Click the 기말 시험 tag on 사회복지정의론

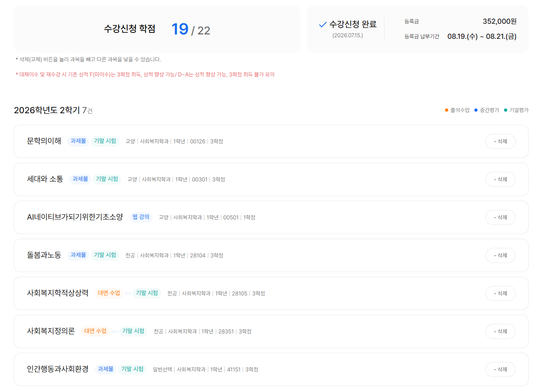133,331
